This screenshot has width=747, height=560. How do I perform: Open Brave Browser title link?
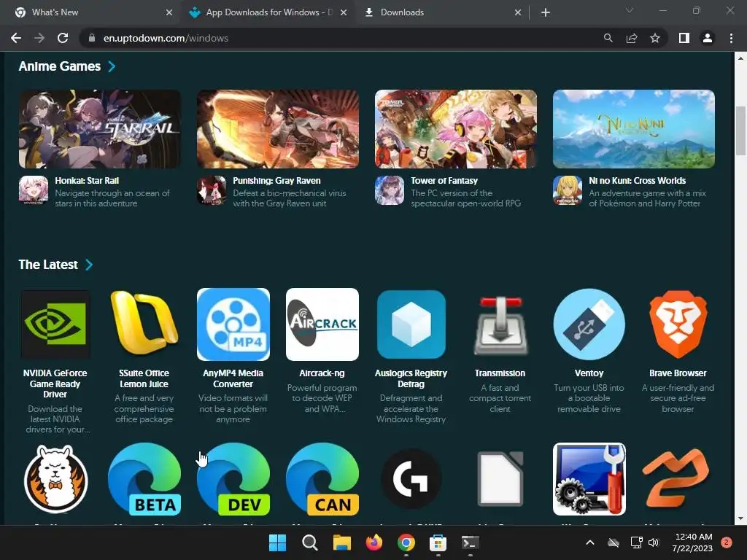(x=678, y=373)
